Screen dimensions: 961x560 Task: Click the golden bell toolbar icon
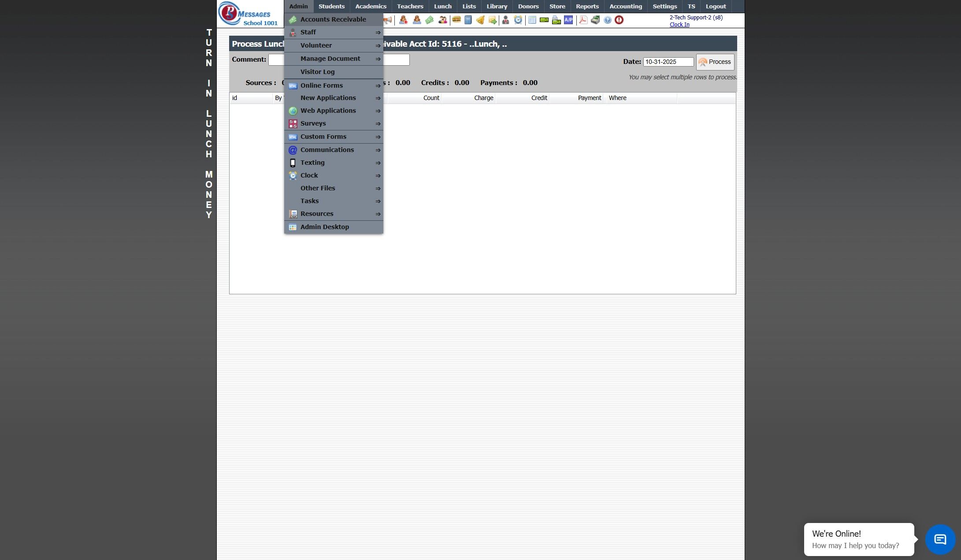[480, 20]
